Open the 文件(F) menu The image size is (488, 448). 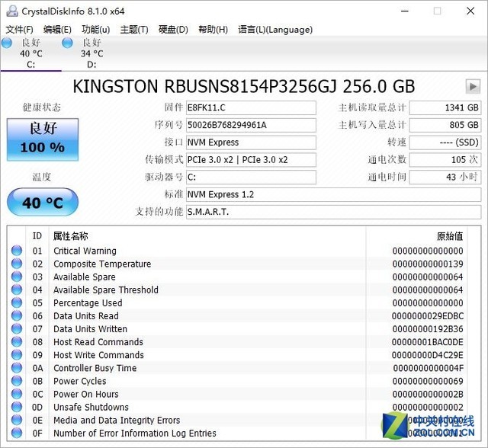point(19,30)
